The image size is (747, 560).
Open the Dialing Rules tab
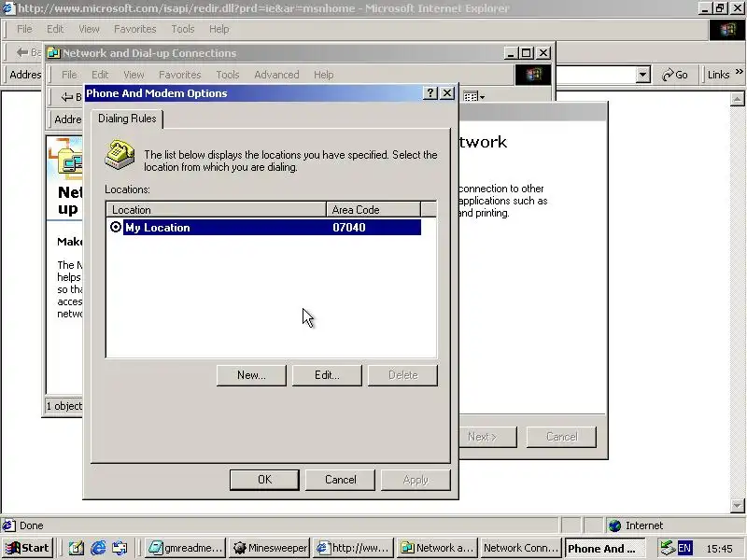coord(127,119)
